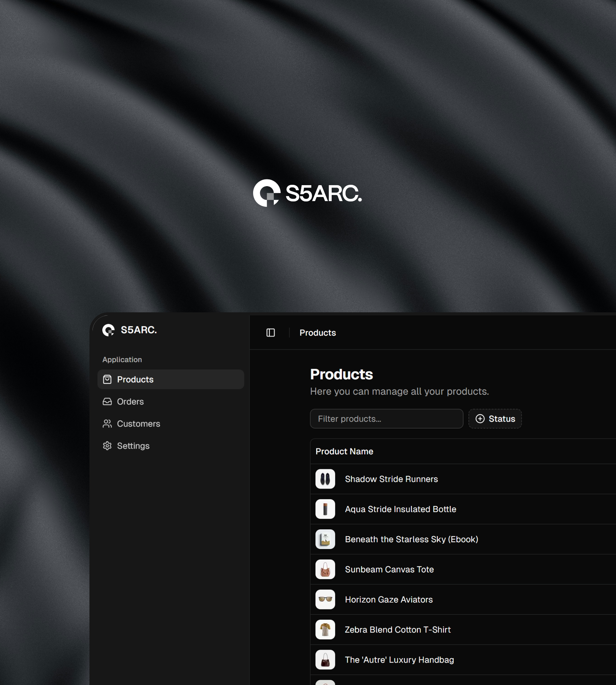This screenshot has height=685, width=616.
Task: Open the Shadow Stride Runners product
Action: tap(391, 479)
